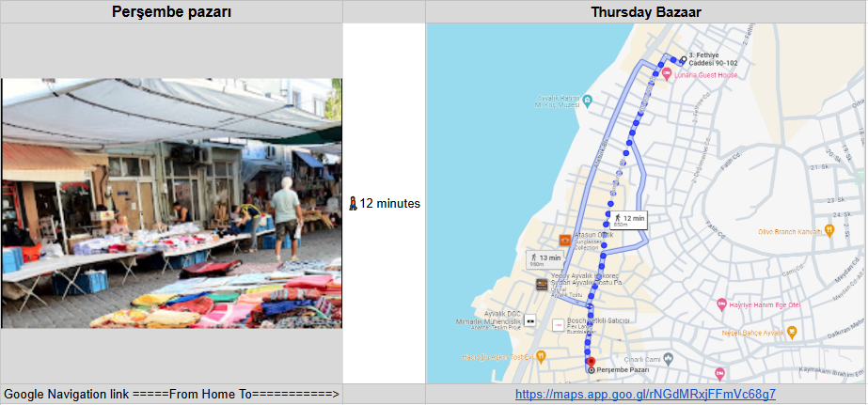The width and height of the screenshot is (868, 405).
Task: Click the Google Navigation link label cell
Action: click(171, 395)
